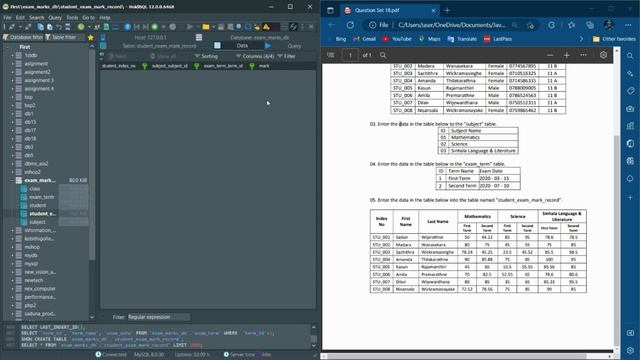Open the dropdown arrow next to Refresh icon
The height and width of the screenshot is (360, 640).
click(x=89, y=27)
